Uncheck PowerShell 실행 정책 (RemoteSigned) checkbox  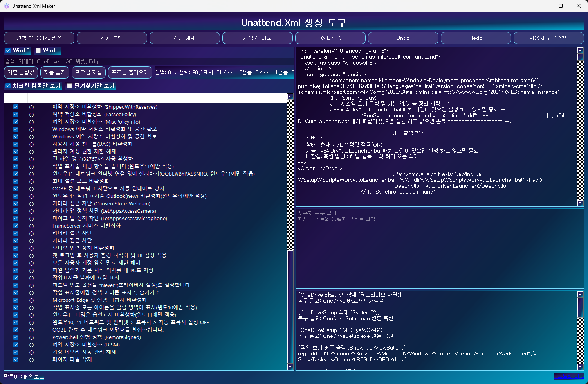coord(16,337)
